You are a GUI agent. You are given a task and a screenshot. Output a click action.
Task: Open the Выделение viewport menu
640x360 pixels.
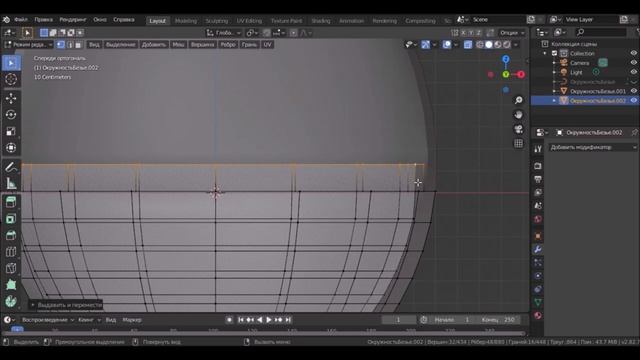tap(120, 44)
